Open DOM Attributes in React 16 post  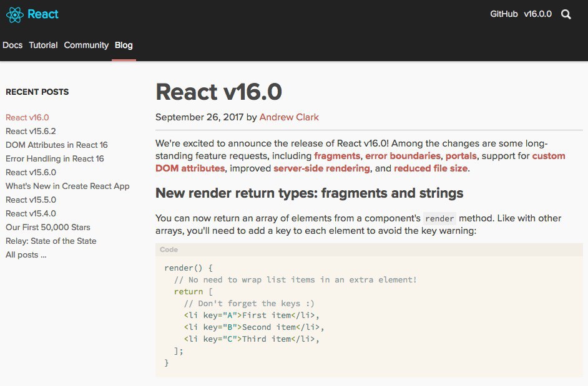pyautogui.click(x=57, y=145)
